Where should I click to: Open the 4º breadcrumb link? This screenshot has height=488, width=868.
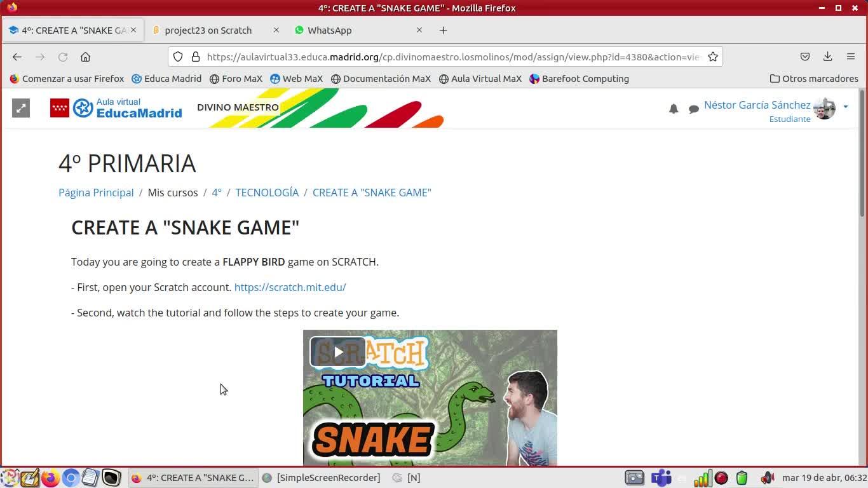[217, 193]
